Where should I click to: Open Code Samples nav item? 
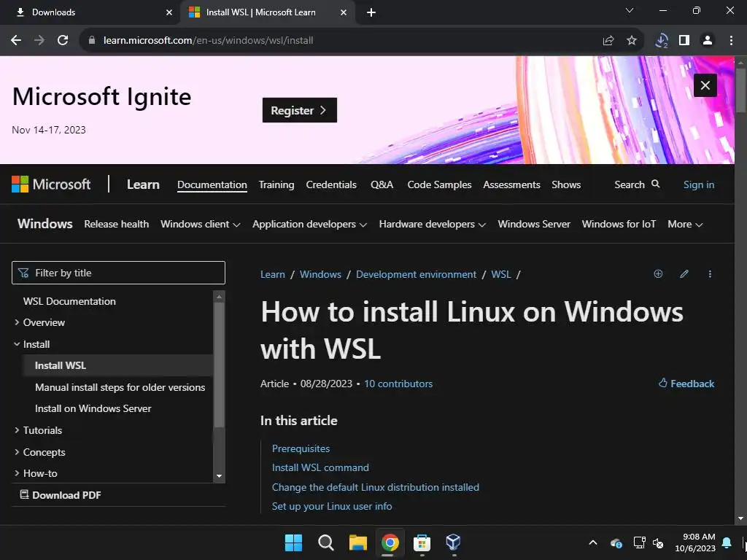tap(439, 184)
